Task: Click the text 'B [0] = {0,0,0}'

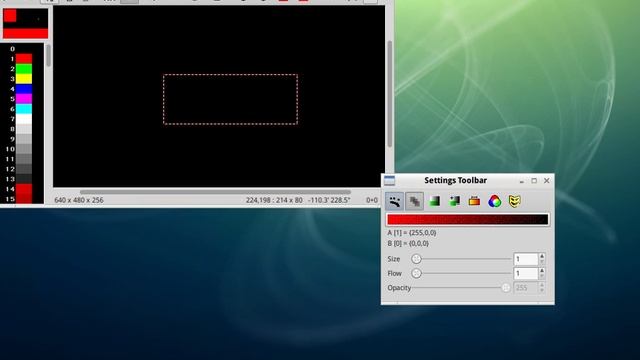Action: coord(408,243)
